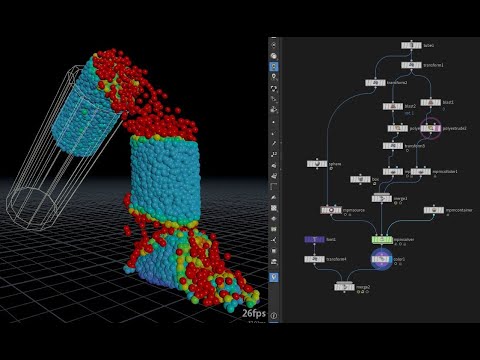Click the branching lines icon in viewport toolbar
Screen dimensions: 480x360
click(274, 240)
